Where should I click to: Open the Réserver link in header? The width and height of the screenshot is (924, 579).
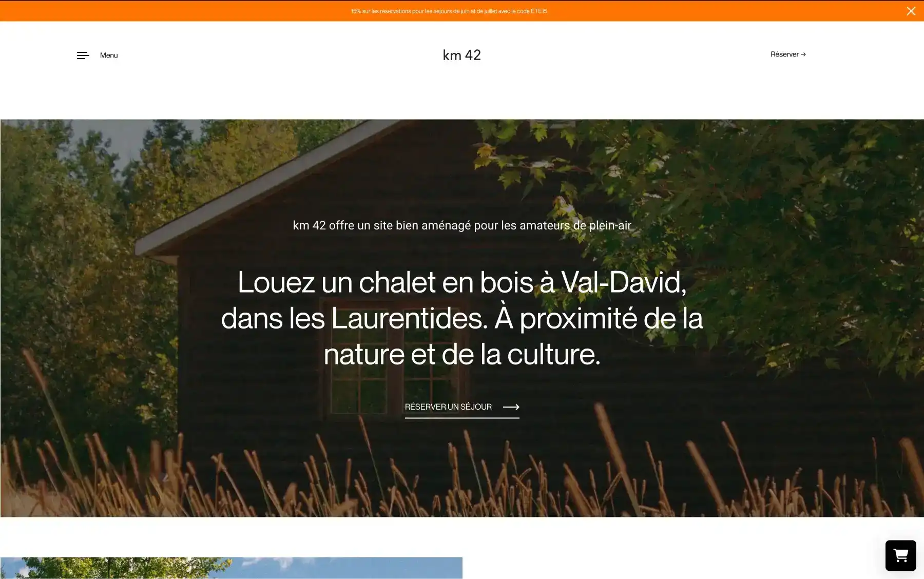pos(788,54)
